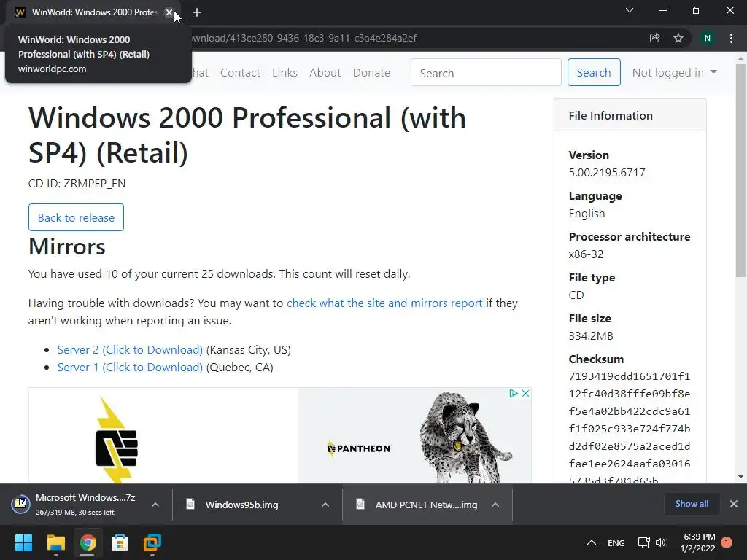Click the Mirrors heading

point(66,246)
